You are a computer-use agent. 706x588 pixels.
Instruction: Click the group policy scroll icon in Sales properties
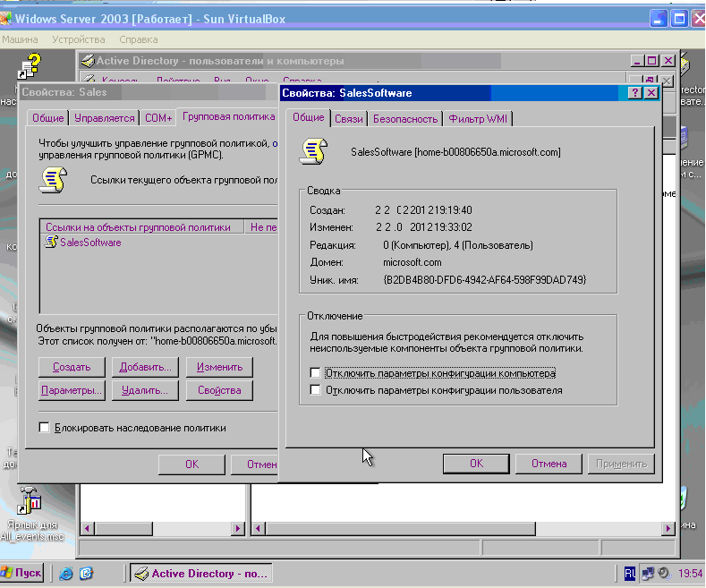coord(53,180)
